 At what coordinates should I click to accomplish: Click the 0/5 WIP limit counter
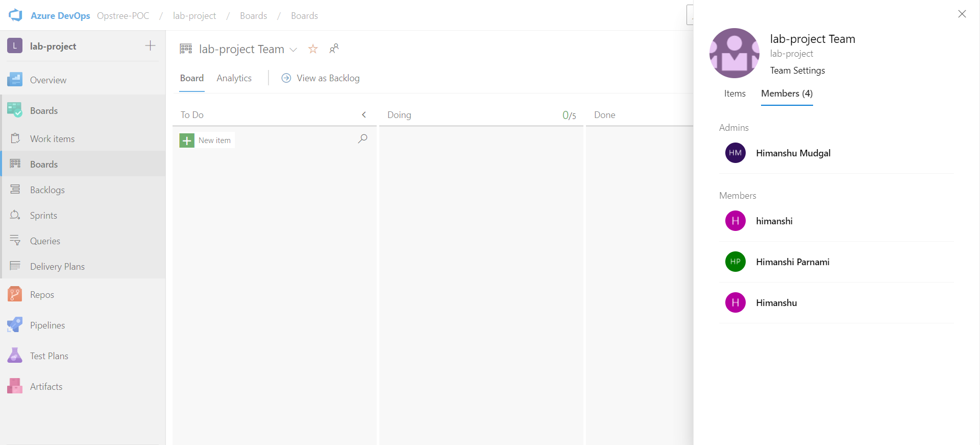tap(569, 115)
